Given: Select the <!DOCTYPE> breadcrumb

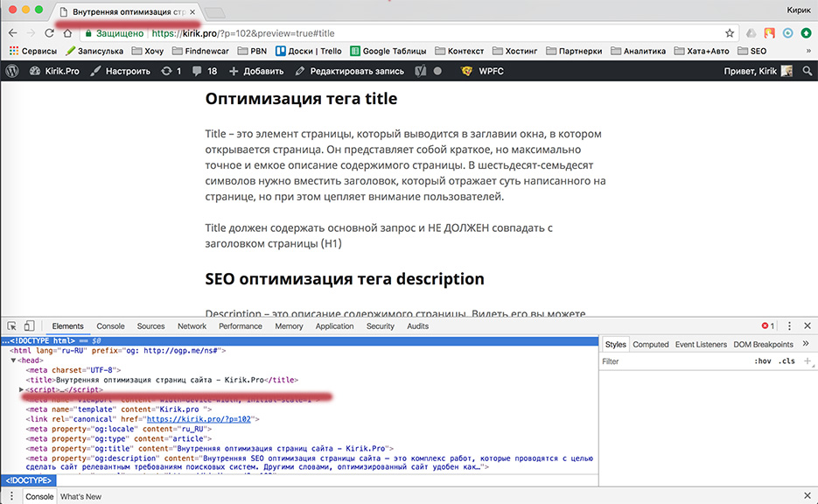Looking at the screenshot, I should tap(29, 480).
